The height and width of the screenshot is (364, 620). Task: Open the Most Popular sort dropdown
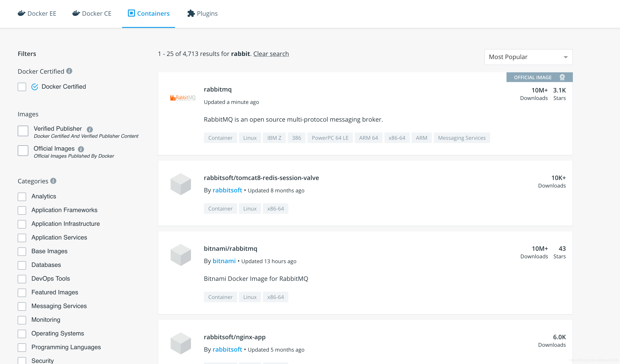pos(528,57)
